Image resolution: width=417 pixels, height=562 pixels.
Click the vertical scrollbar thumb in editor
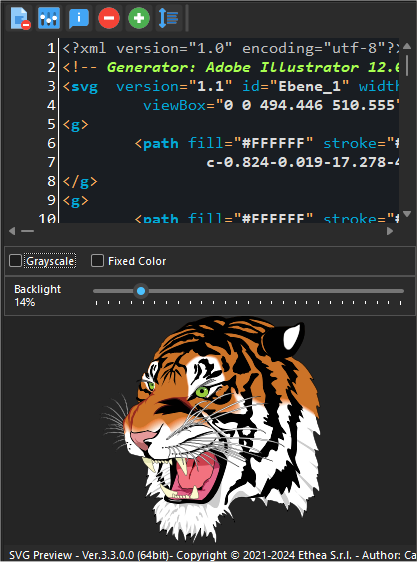pyautogui.click(x=407, y=66)
